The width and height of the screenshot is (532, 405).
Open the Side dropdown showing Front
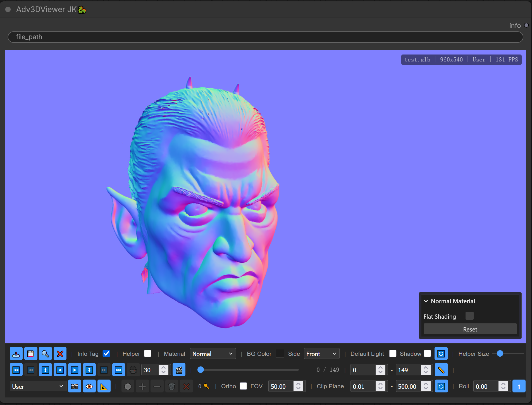coord(321,354)
